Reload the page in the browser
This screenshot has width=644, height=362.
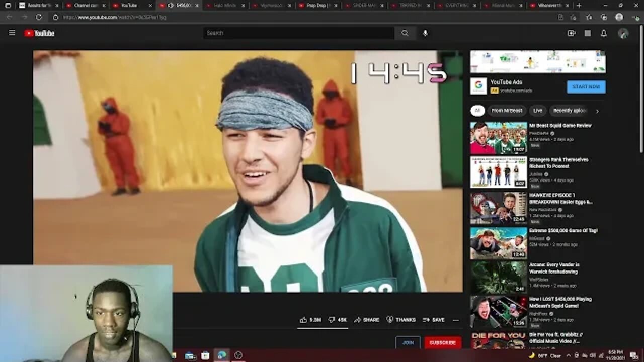pyautogui.click(x=39, y=17)
